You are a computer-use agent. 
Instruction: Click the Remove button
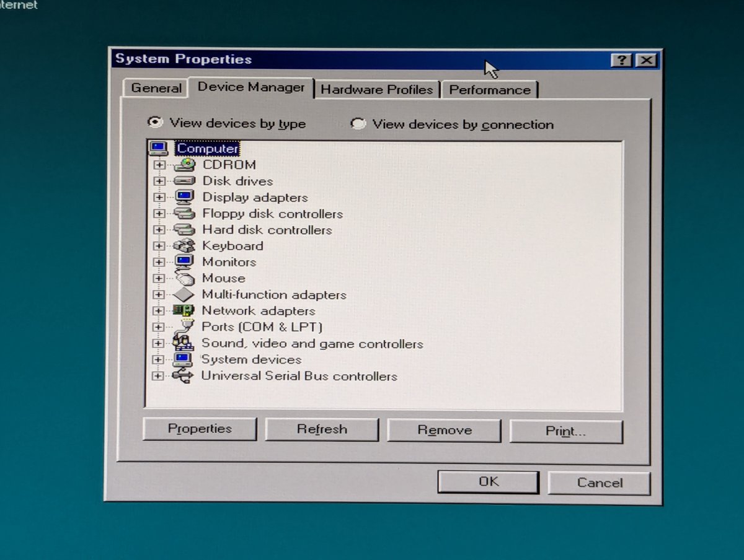pyautogui.click(x=445, y=430)
